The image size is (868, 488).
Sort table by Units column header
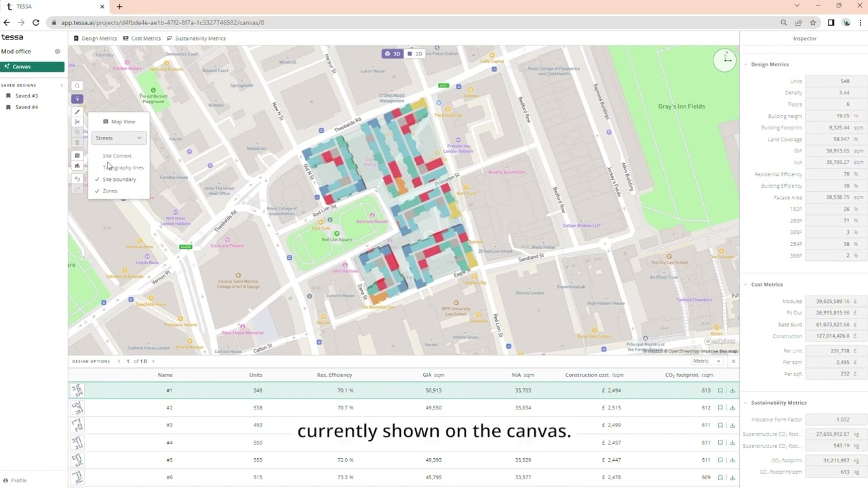(256, 375)
